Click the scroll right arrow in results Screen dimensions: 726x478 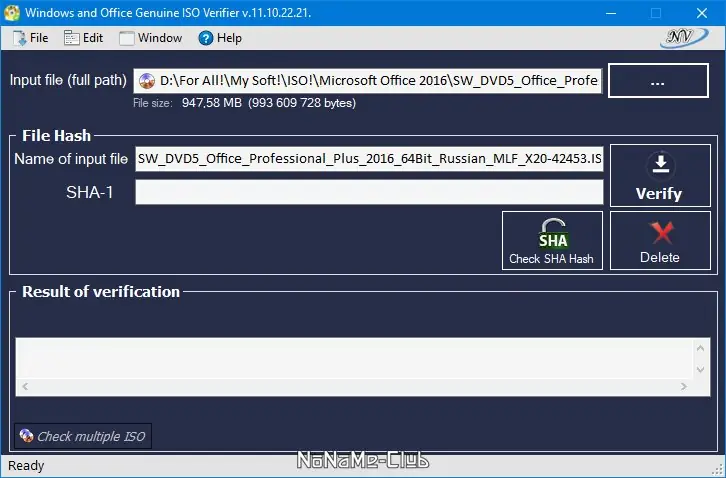click(x=684, y=387)
